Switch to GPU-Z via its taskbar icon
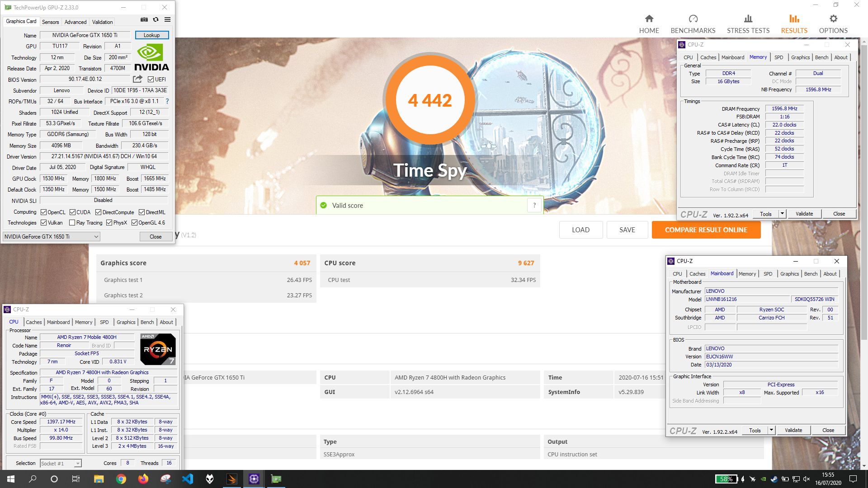Screen dimensions: 868x488 pyautogui.click(x=276, y=479)
